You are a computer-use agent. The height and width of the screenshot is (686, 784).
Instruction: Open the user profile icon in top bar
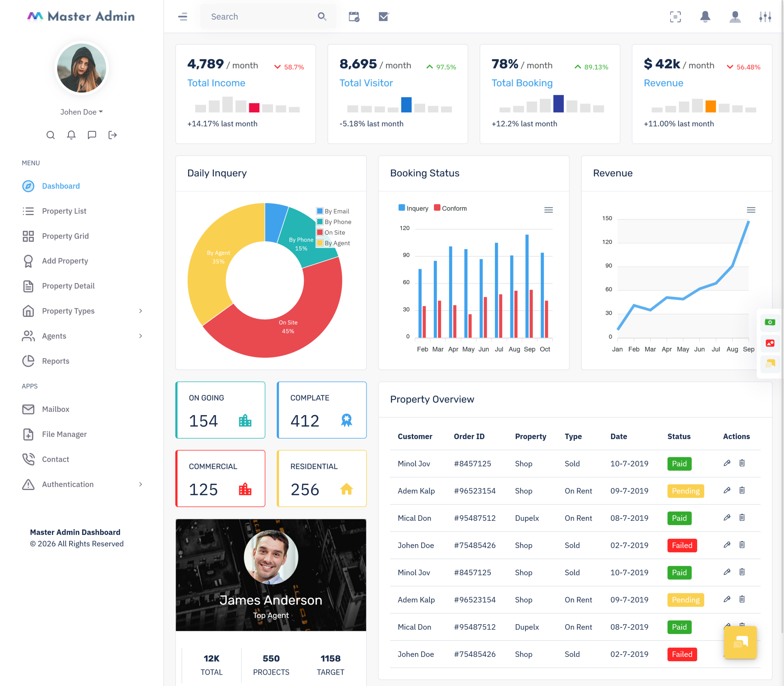pos(735,17)
